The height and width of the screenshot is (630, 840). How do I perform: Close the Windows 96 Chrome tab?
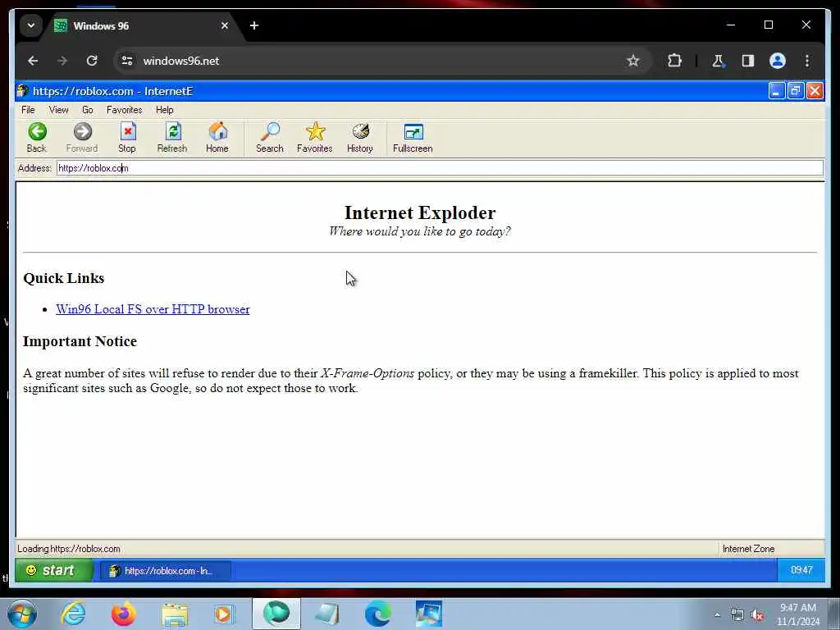point(225,25)
